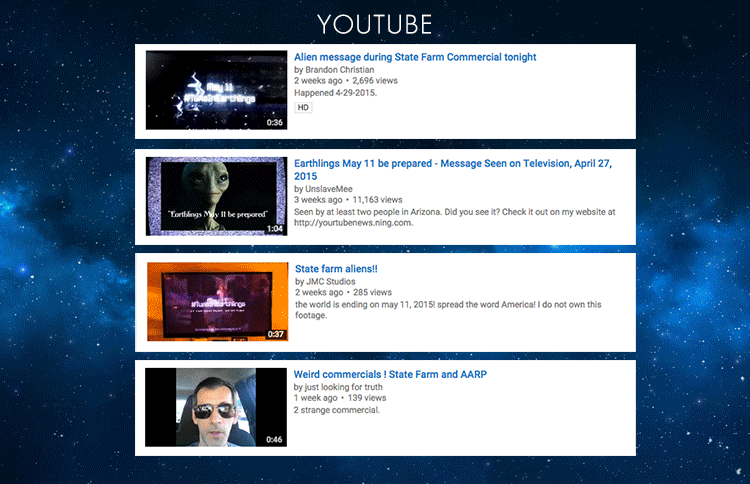Open channel 'JMC Studios'
This screenshot has width=750, height=484.
(x=331, y=282)
